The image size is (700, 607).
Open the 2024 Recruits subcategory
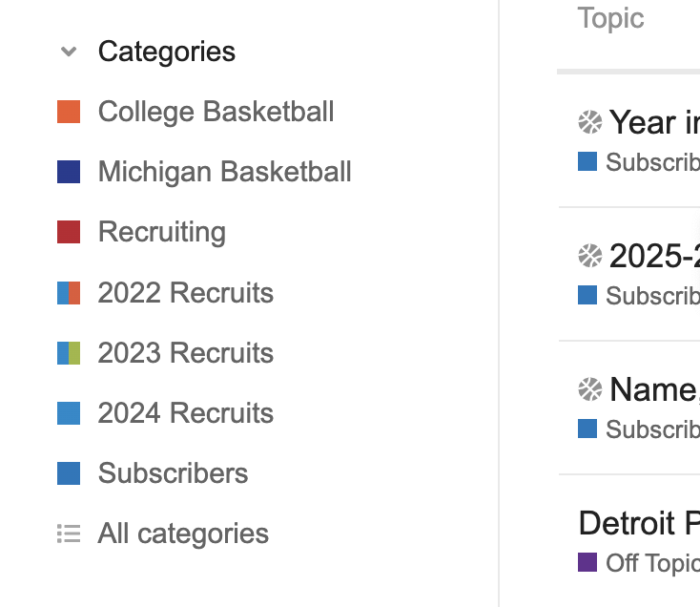tap(185, 413)
